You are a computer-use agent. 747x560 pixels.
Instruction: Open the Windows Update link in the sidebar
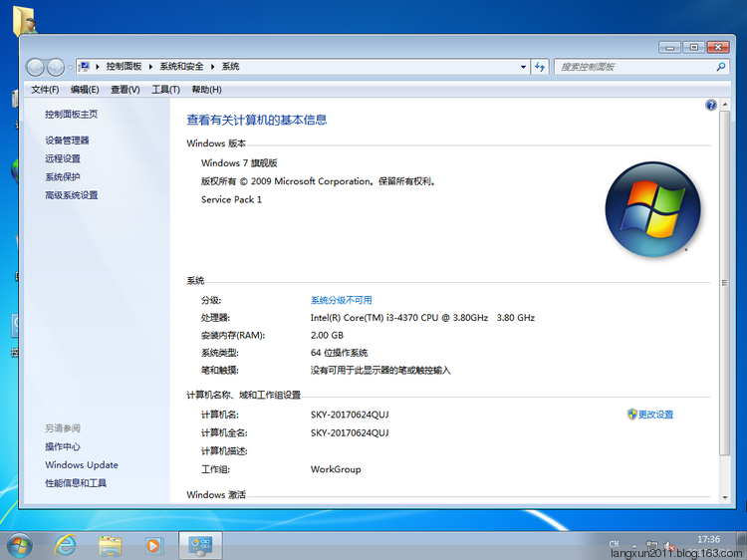(x=81, y=465)
